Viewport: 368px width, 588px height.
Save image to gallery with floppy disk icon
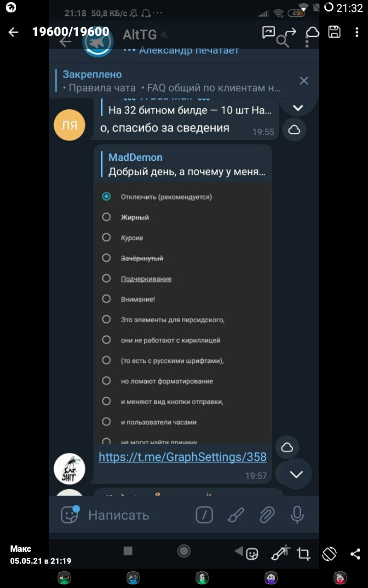tap(334, 32)
